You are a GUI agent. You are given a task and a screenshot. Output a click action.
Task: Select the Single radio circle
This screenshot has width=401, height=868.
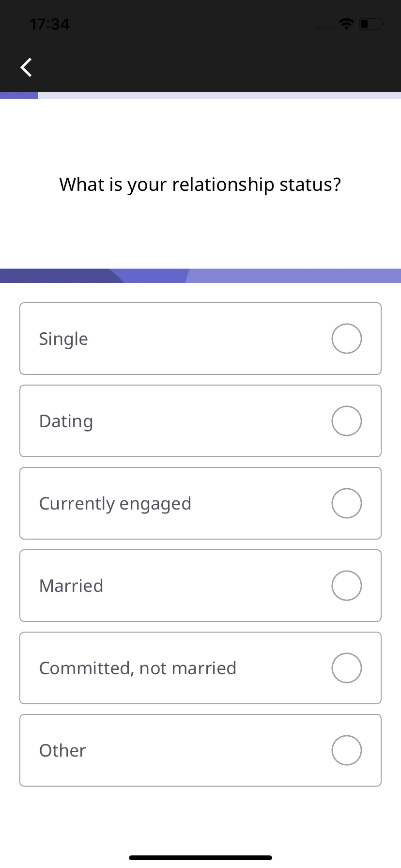tap(347, 339)
